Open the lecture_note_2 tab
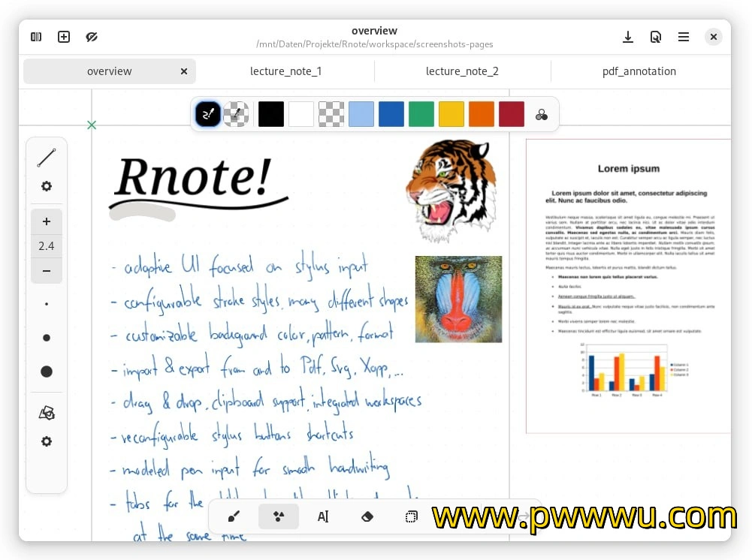This screenshot has height=560, width=752. point(462,71)
